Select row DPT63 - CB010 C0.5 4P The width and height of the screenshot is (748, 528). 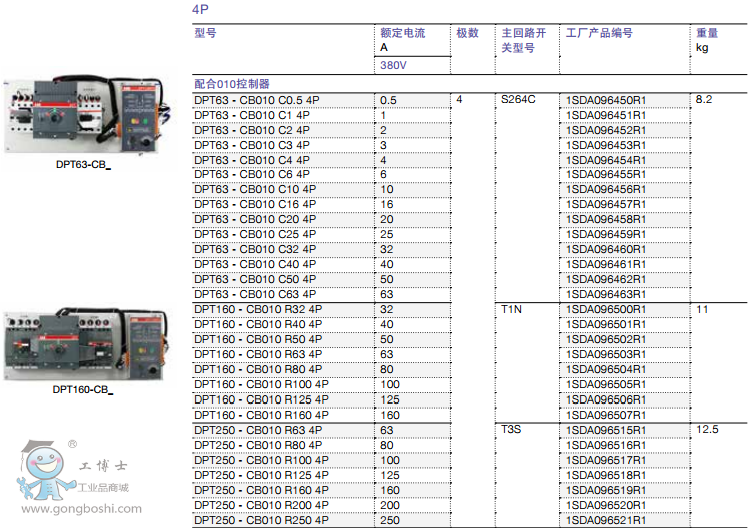click(x=257, y=100)
